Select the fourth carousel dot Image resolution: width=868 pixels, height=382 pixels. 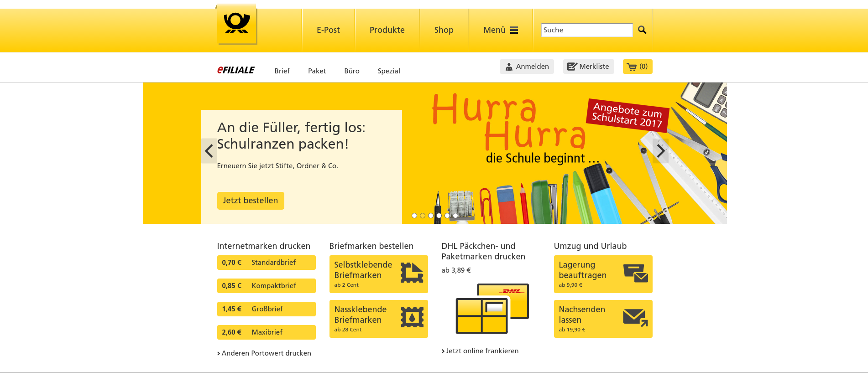coord(439,216)
